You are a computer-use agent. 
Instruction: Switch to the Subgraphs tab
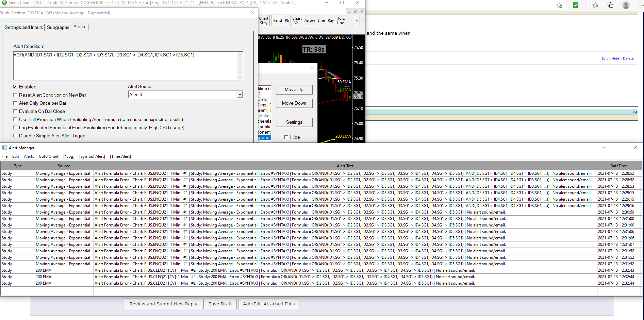[58, 27]
